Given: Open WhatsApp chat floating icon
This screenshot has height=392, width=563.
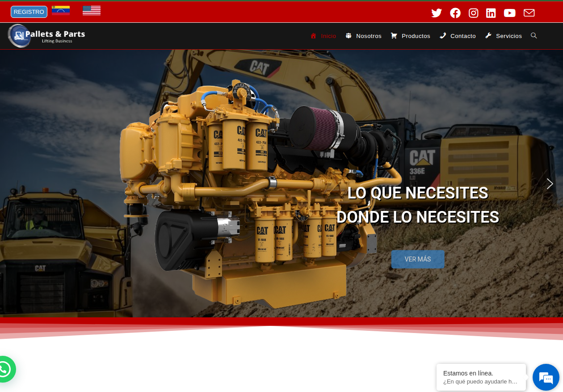Looking at the screenshot, I should point(4,369).
